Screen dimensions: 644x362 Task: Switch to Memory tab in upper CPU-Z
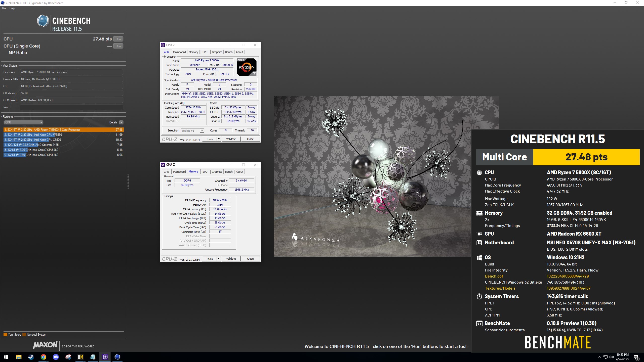point(193,52)
